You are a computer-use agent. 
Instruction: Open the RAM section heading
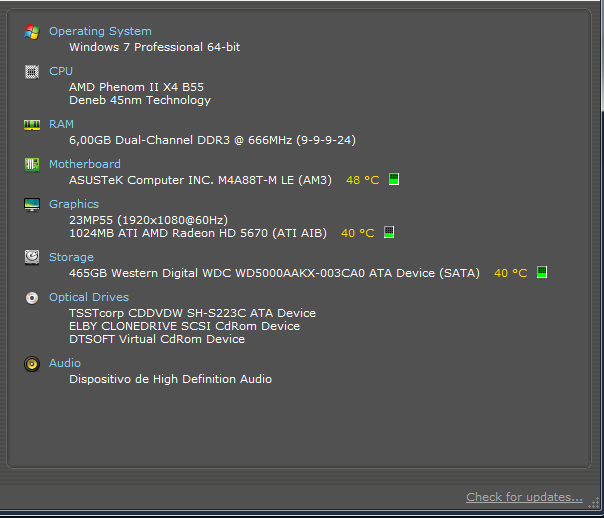point(61,124)
